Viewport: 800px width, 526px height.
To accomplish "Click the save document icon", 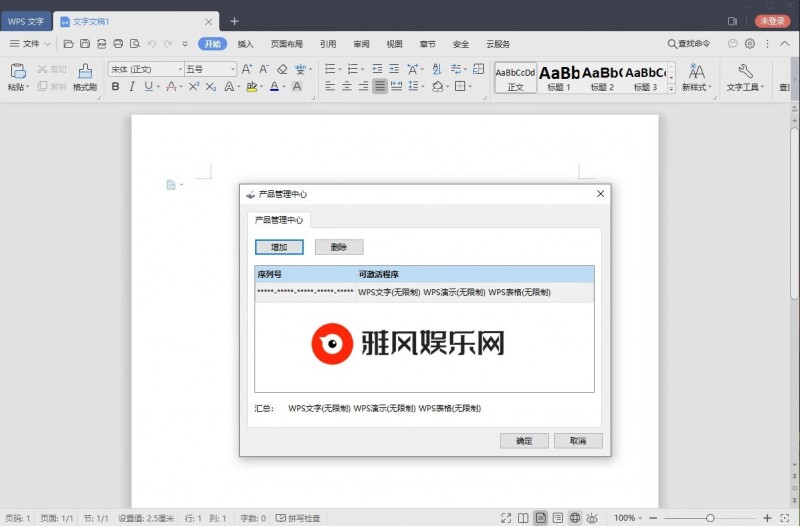I will click(85, 44).
